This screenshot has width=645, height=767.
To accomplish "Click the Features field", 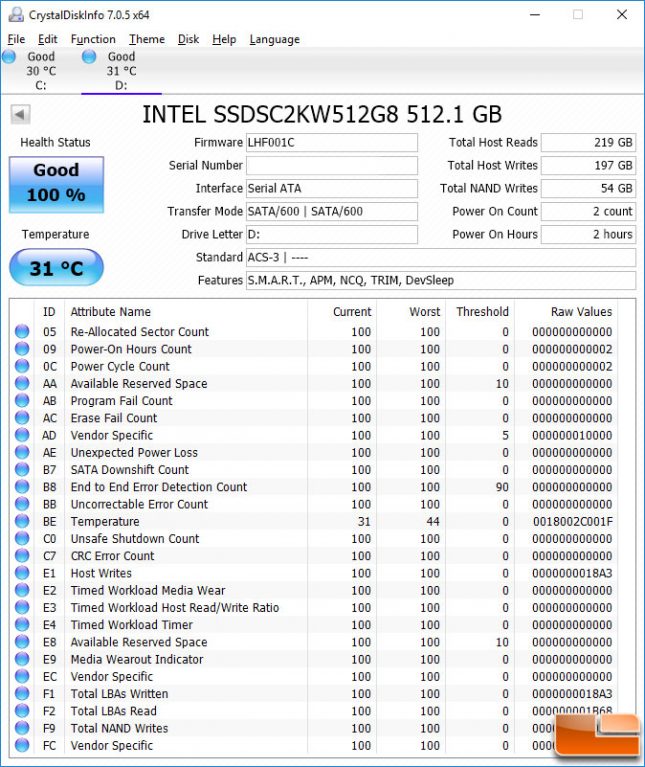I will click(x=441, y=280).
